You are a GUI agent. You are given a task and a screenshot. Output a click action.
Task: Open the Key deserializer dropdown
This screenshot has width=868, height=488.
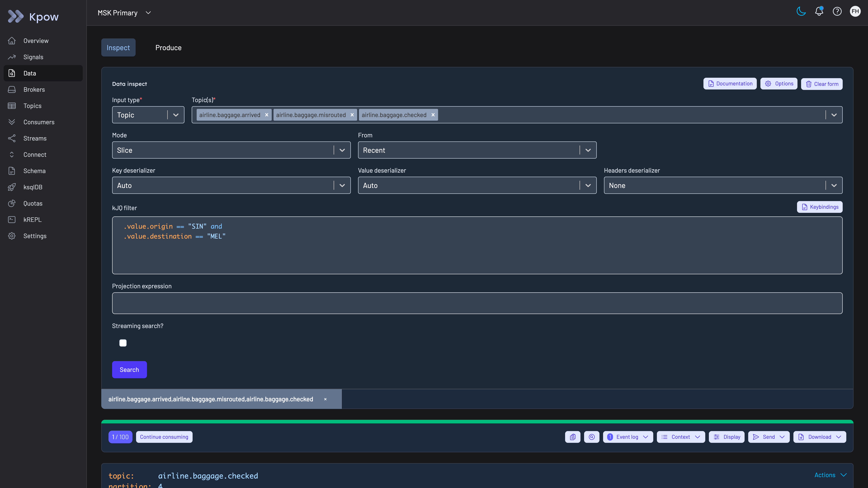point(231,185)
